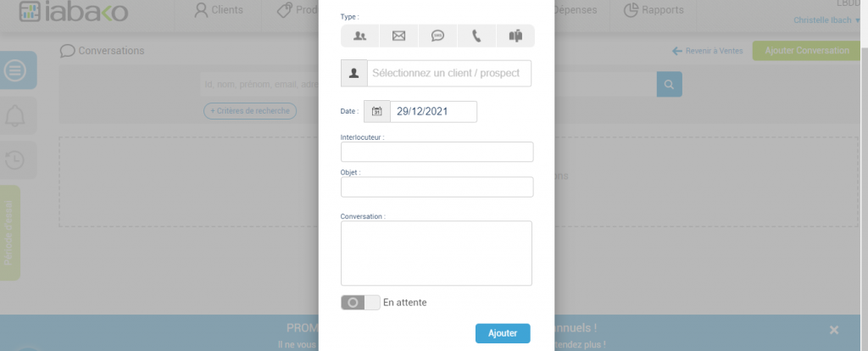Viewport: 868px width, 351px height.
Task: Choose the email conversation type
Action: tap(398, 36)
